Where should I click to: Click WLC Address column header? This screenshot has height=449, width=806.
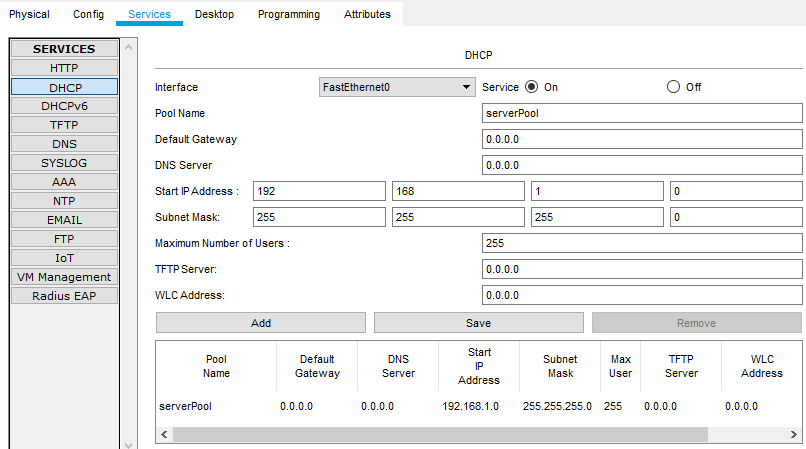click(762, 366)
